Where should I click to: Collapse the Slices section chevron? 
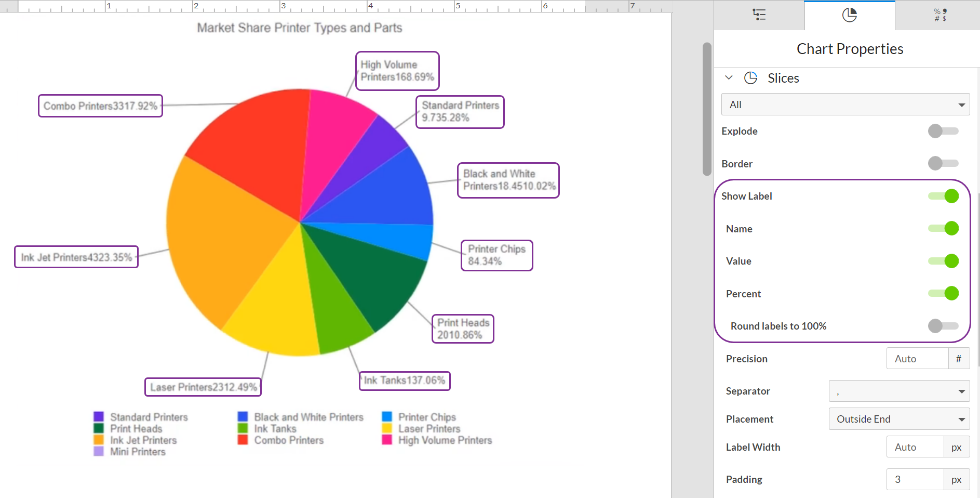(729, 78)
